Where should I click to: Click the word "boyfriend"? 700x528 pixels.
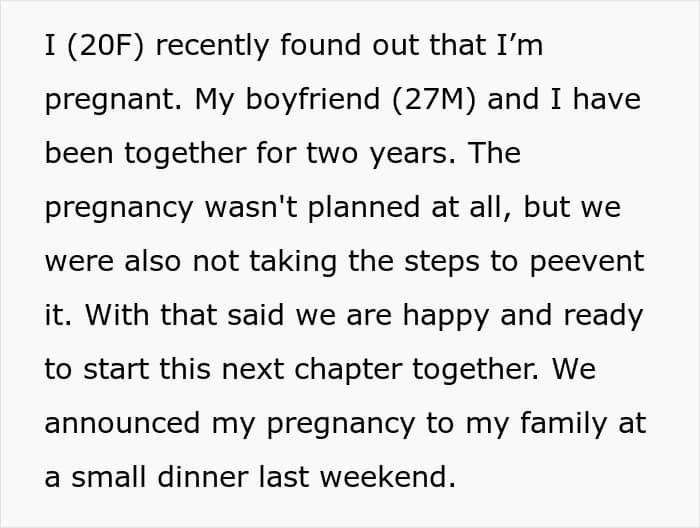(x=312, y=99)
